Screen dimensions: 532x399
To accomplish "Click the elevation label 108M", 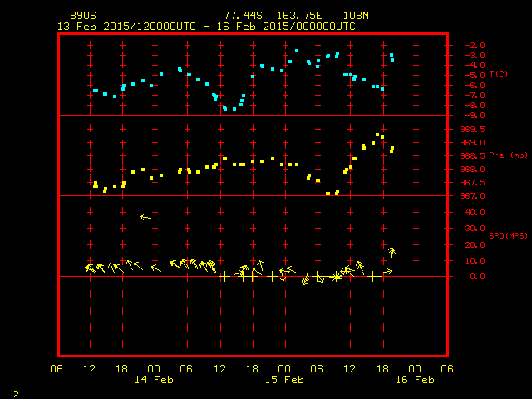I will [356, 16].
